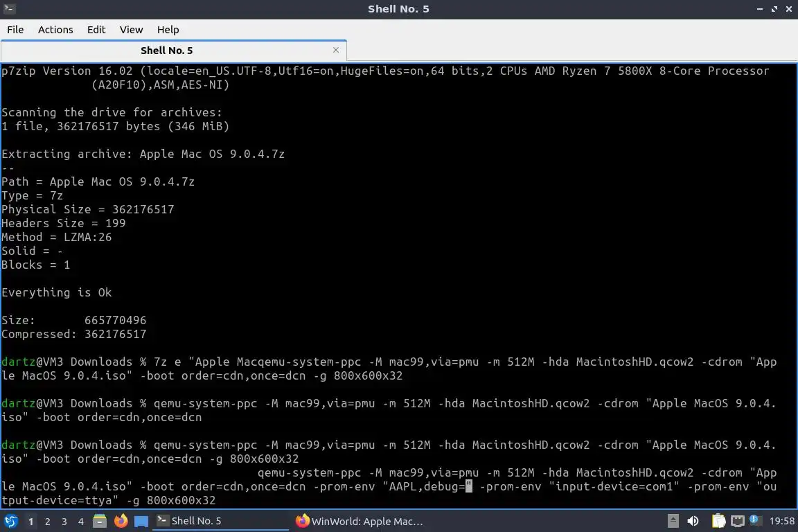Screen dimensions: 798x532
Task: Maximize the Shell No. 5 window
Action: coord(774,8)
